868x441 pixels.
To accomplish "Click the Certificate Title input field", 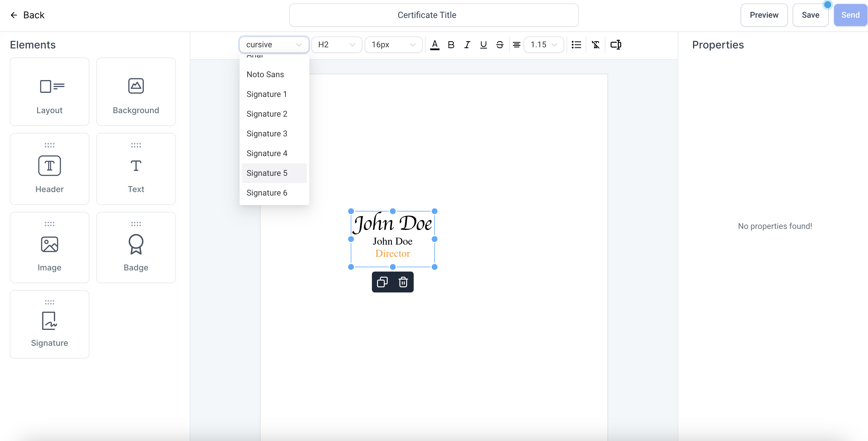I will click(x=433, y=15).
